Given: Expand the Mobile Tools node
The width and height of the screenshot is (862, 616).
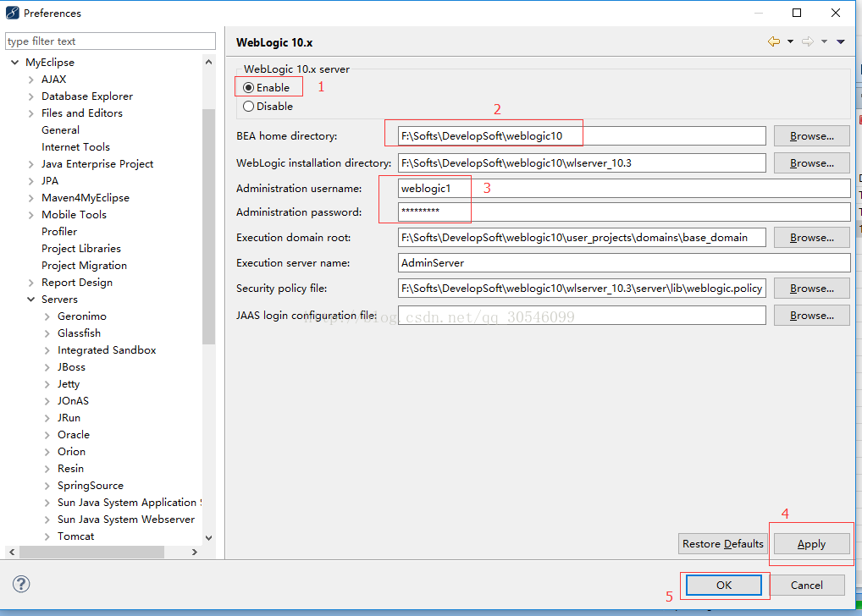Looking at the screenshot, I should (30, 216).
